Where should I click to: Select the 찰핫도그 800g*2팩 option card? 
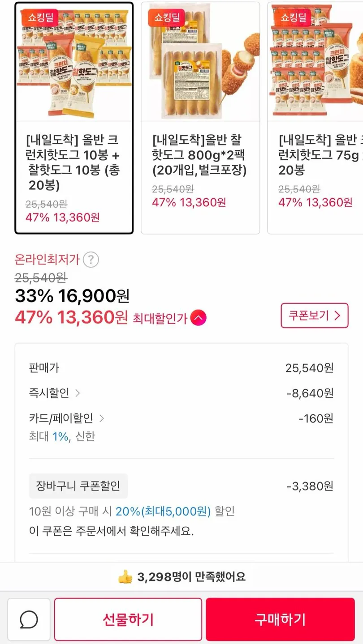[200, 170]
